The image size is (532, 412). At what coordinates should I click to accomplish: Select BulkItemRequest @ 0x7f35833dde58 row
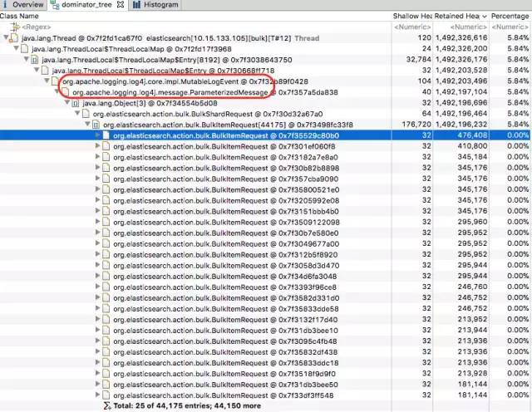(x=266, y=309)
